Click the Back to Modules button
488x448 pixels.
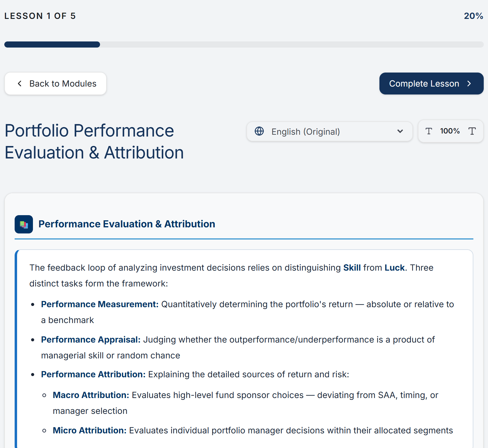click(x=56, y=84)
